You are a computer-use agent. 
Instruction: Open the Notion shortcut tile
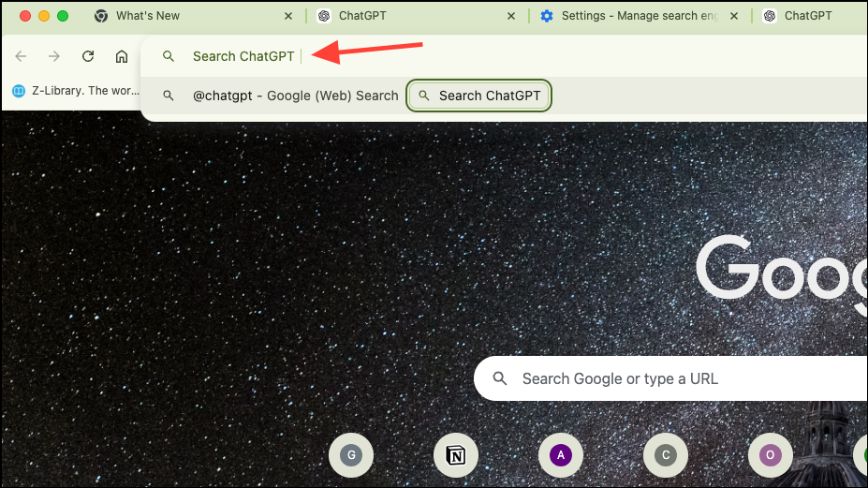[456, 455]
